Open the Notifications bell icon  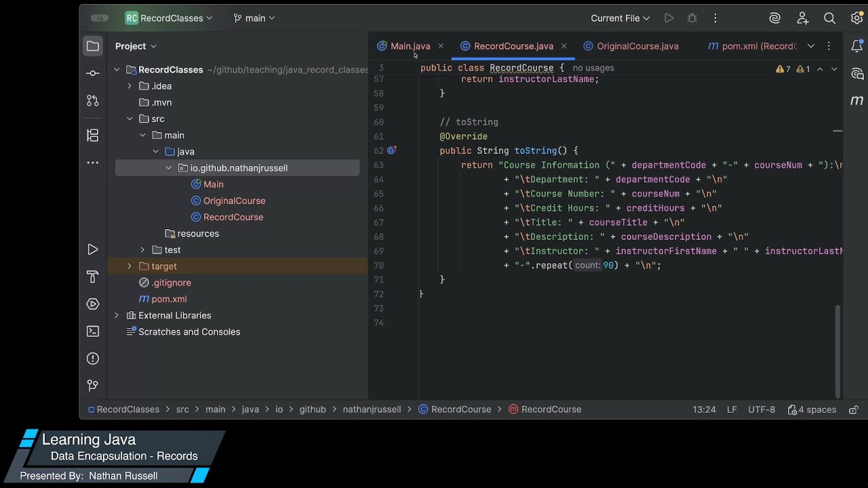click(x=857, y=46)
